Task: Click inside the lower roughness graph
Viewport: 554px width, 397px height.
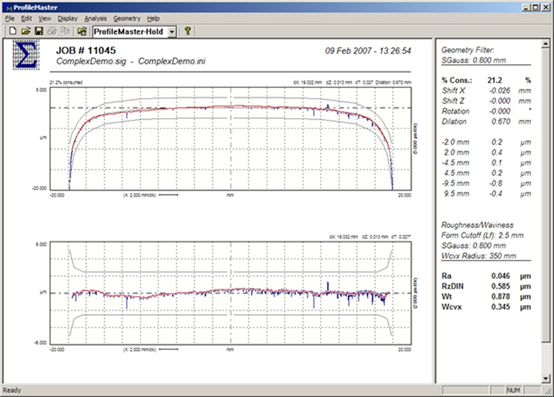Action: pyautogui.click(x=231, y=293)
